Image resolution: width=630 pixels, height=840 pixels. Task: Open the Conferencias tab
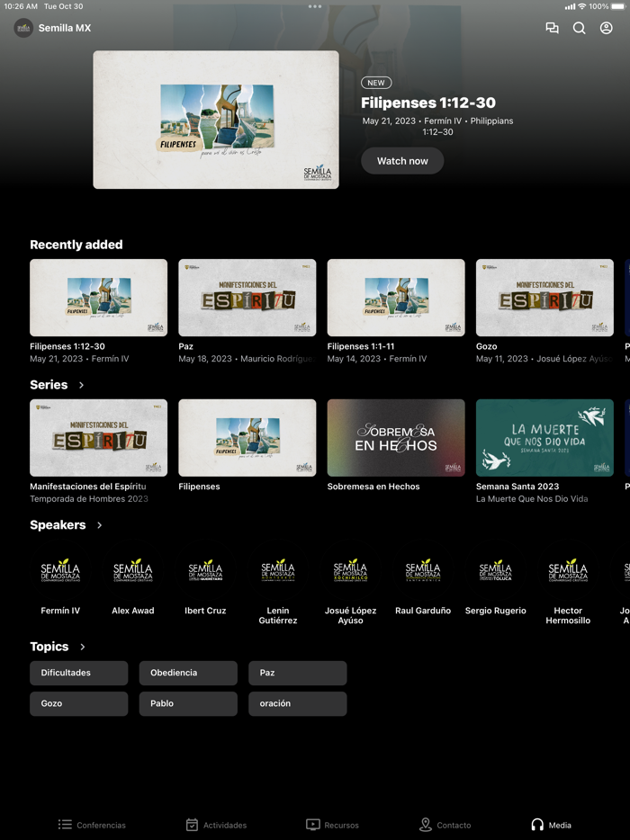pos(92,825)
